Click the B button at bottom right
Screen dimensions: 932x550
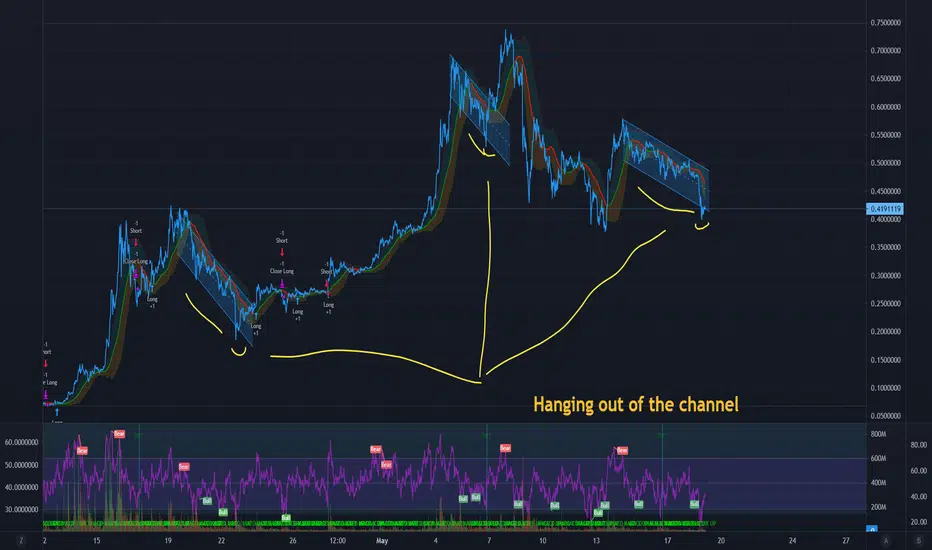918,540
